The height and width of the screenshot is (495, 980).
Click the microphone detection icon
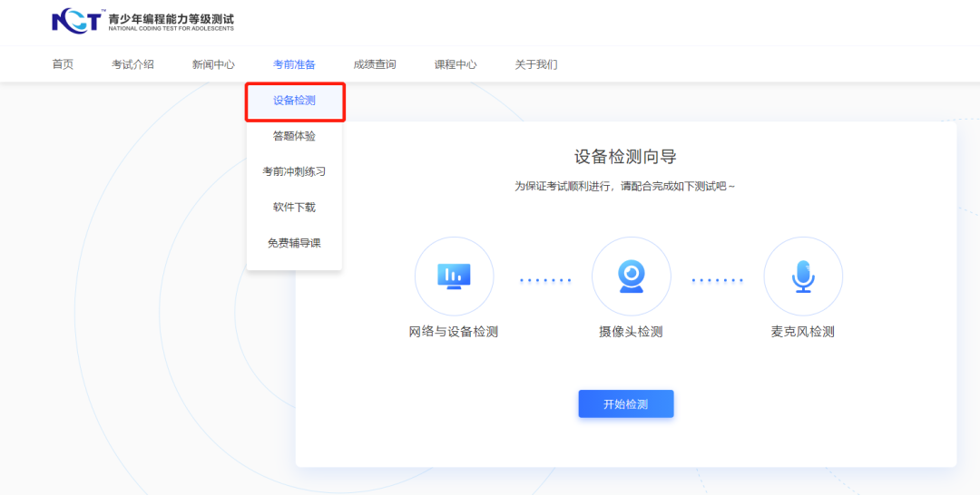(803, 276)
